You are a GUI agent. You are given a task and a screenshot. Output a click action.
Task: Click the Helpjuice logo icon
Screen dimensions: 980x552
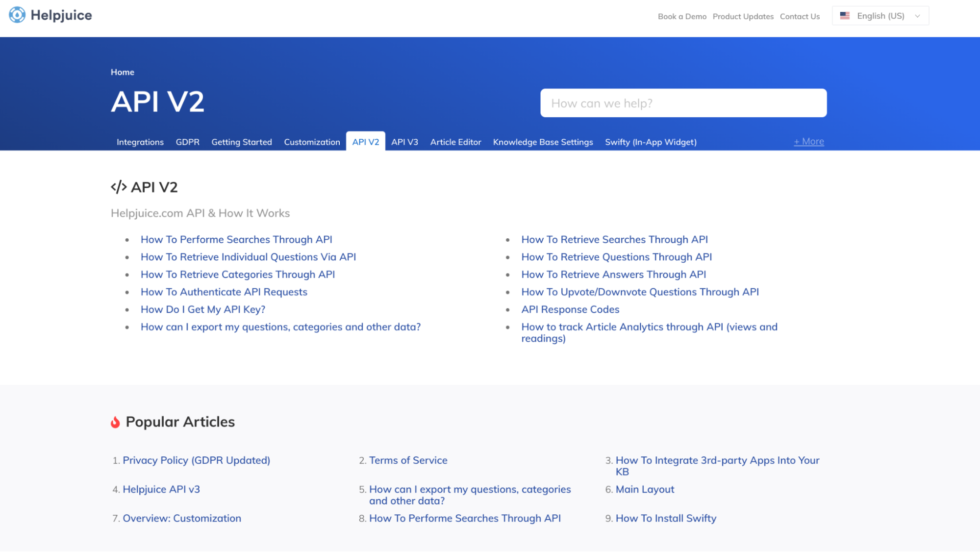click(17, 15)
